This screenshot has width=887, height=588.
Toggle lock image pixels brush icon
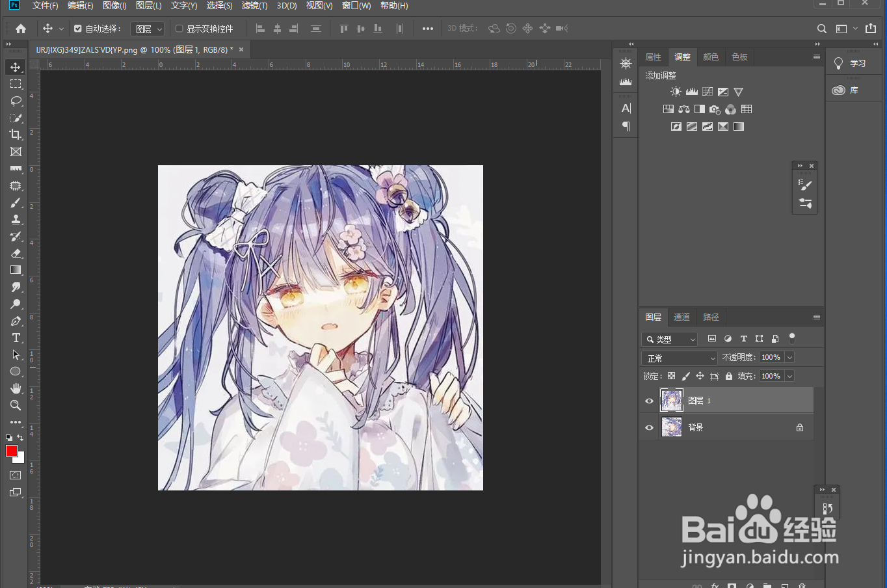pos(685,376)
